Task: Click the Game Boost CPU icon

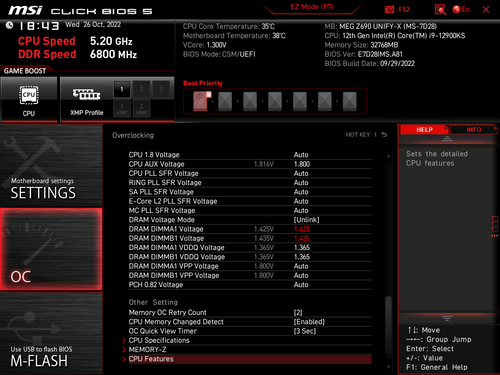Action: point(29,95)
